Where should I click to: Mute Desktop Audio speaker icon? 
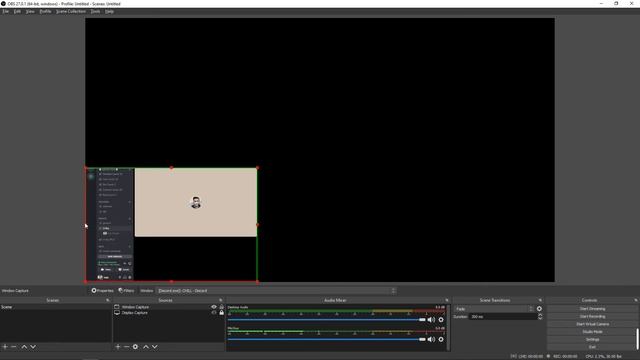(431, 320)
